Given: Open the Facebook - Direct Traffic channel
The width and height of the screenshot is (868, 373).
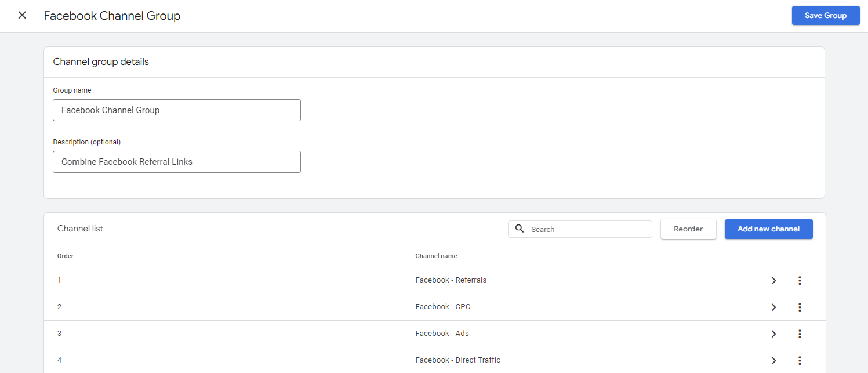Looking at the screenshot, I should [x=458, y=360].
